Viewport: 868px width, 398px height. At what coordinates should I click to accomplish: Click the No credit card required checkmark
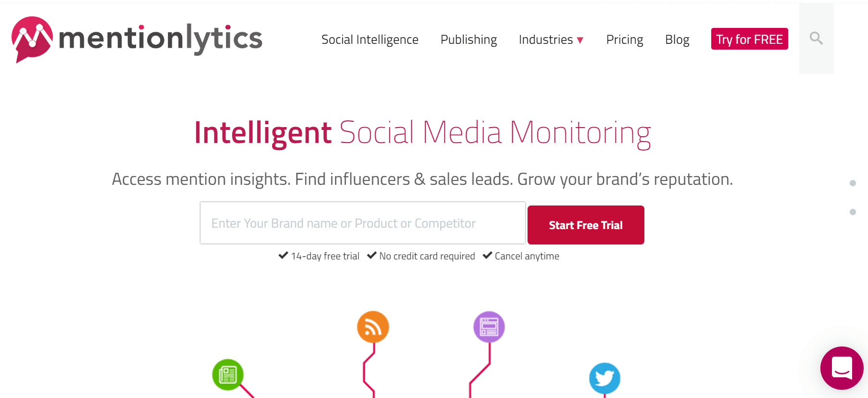pyautogui.click(x=372, y=256)
